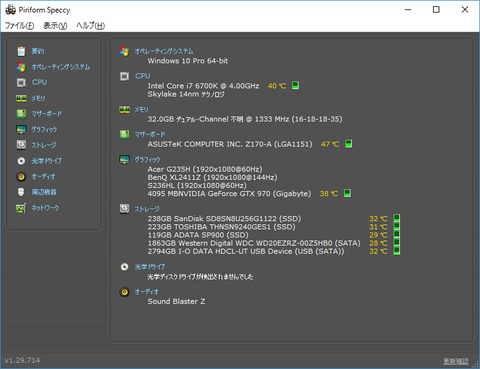Image resolution: width=480 pixels, height=369 pixels.
Task: Click the Speccy app icon in title bar
Action: (10, 10)
